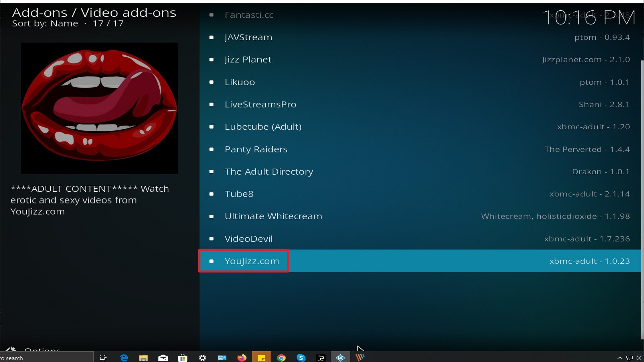Open the Tube8 add-on
644x362 pixels.
tap(420, 194)
